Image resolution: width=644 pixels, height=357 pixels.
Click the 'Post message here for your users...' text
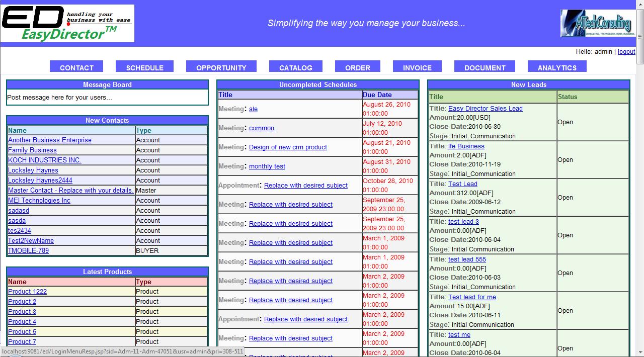point(59,98)
